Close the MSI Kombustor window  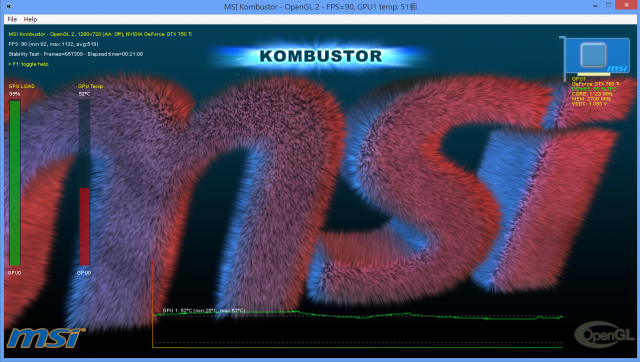[x=627, y=5]
